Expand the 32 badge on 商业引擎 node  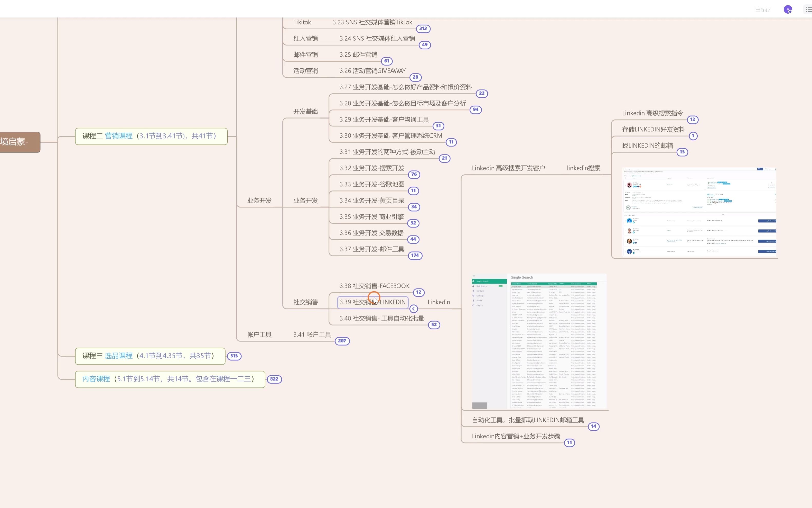pyautogui.click(x=413, y=223)
